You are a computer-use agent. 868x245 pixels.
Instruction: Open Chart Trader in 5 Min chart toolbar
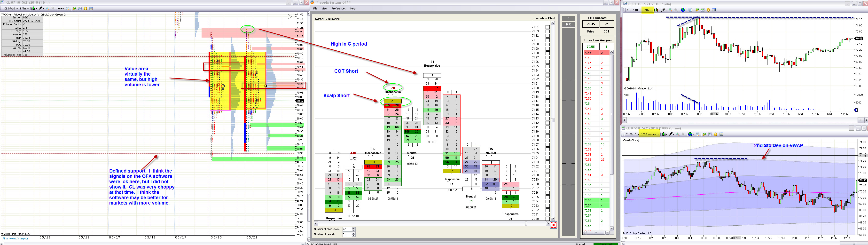pyautogui.click(x=697, y=10)
